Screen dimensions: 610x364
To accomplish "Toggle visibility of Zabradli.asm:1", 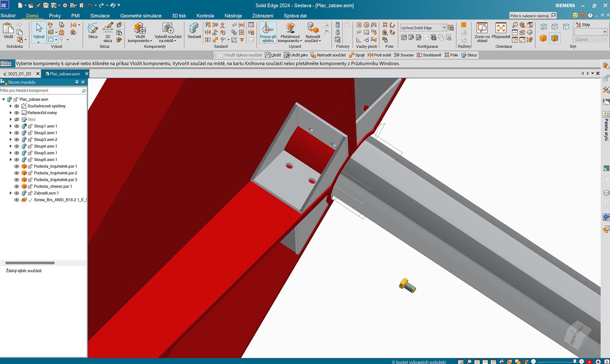I will tap(17, 193).
